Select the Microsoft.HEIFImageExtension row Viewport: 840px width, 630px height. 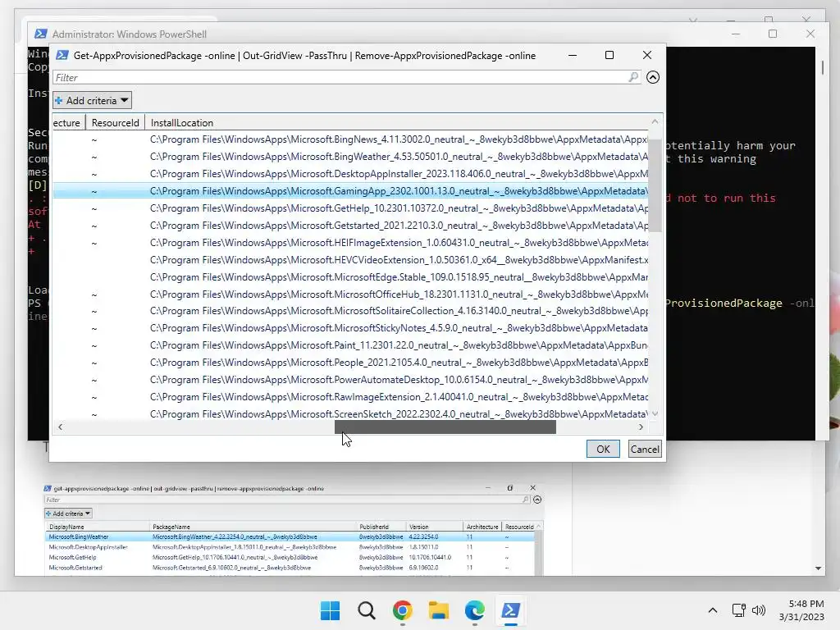350,242
